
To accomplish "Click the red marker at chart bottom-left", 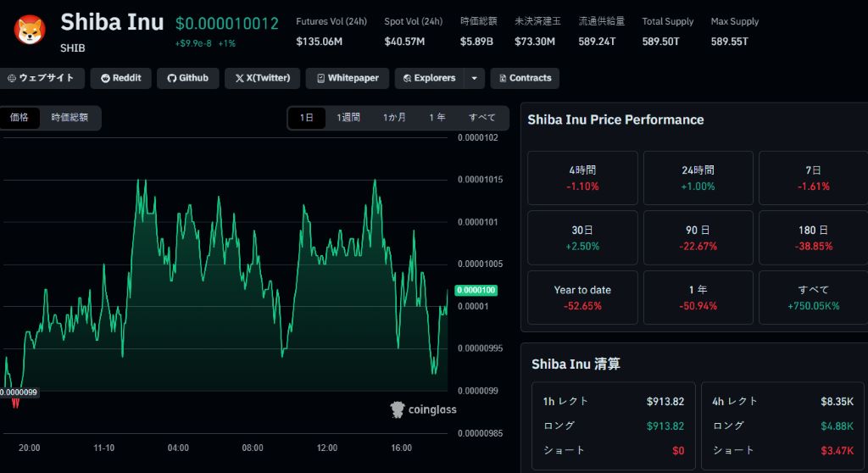I will 14,403.
